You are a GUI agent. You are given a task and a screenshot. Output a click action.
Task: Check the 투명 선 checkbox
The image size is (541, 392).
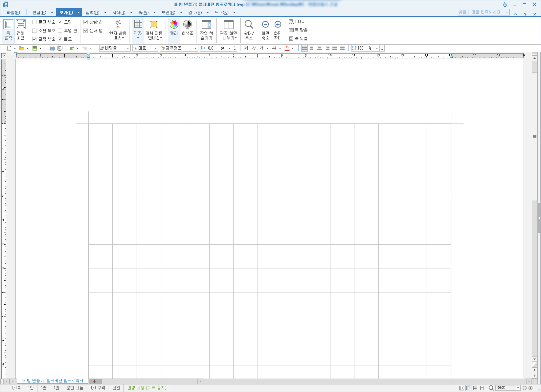[x=60, y=31]
